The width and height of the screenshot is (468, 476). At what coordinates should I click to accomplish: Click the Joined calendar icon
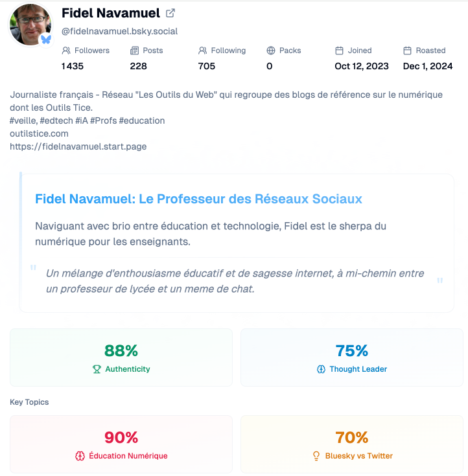[339, 51]
